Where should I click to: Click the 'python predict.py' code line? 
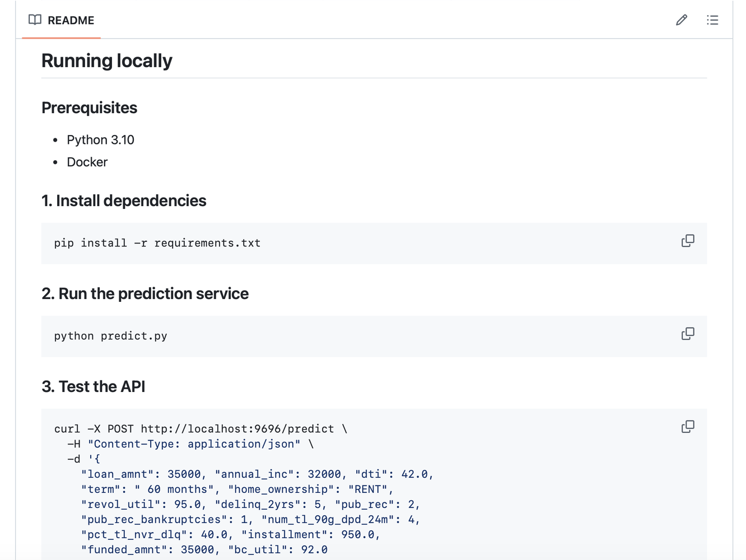pyautogui.click(x=111, y=336)
